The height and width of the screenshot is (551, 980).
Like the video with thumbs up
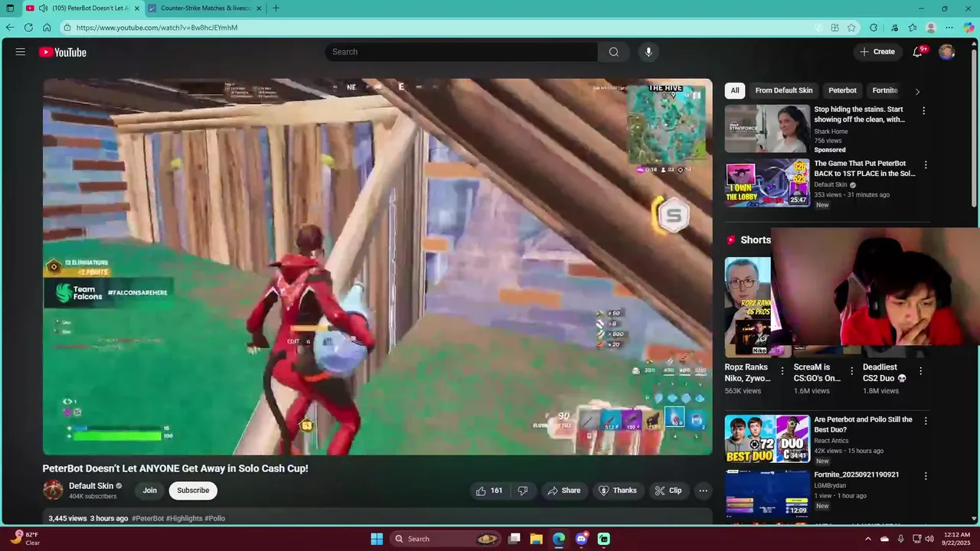click(x=489, y=491)
